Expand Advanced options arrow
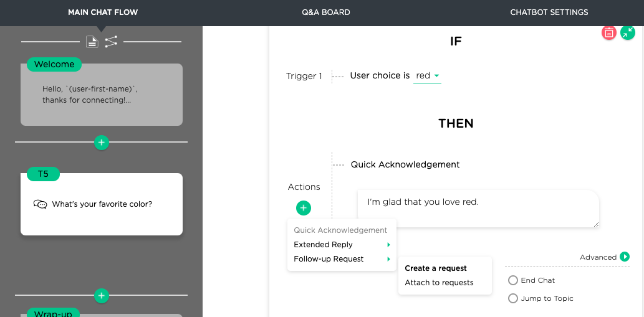644x317 pixels. 624,257
